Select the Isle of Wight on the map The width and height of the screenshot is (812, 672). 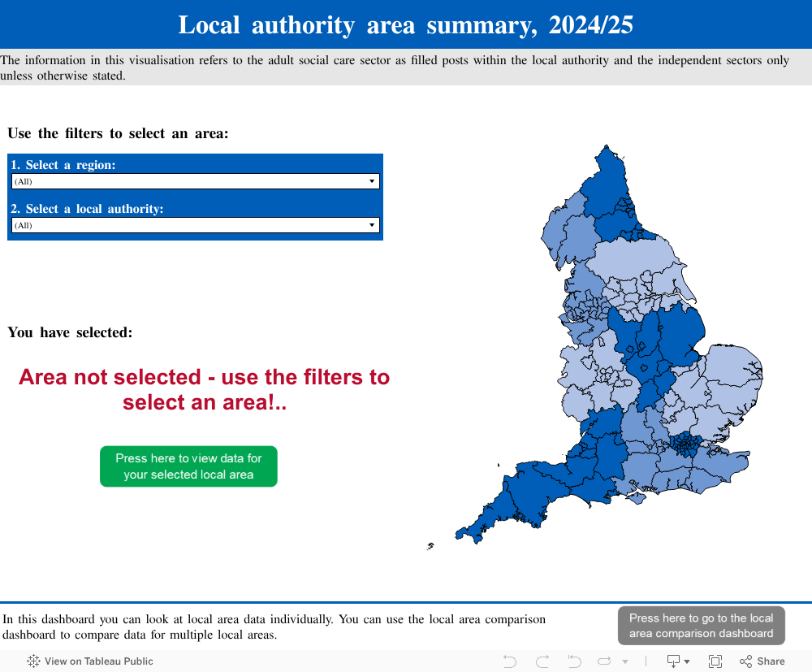637,498
